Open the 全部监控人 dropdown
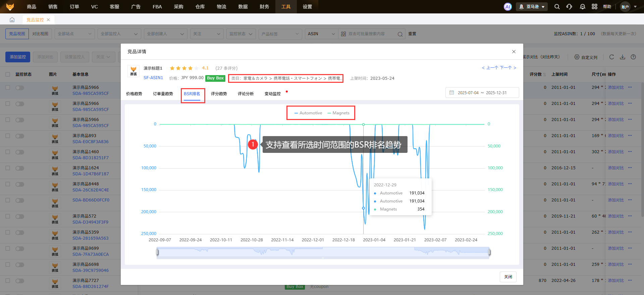The image size is (644, 295). (119, 34)
